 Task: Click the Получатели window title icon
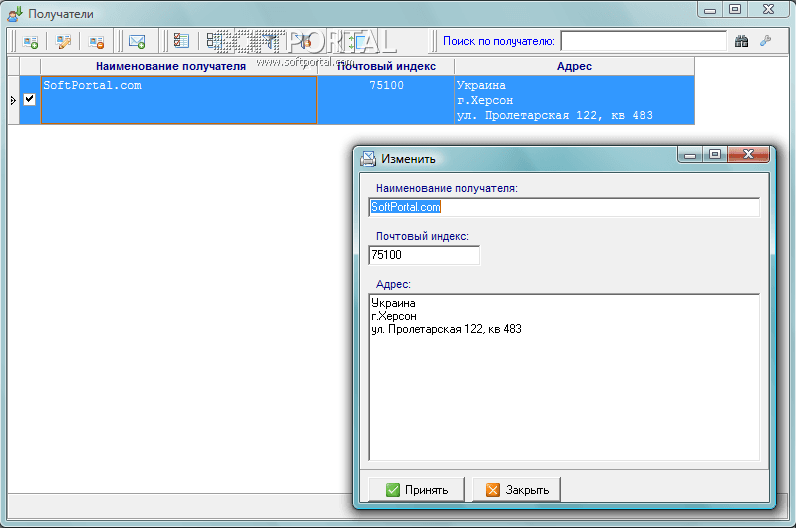point(15,14)
